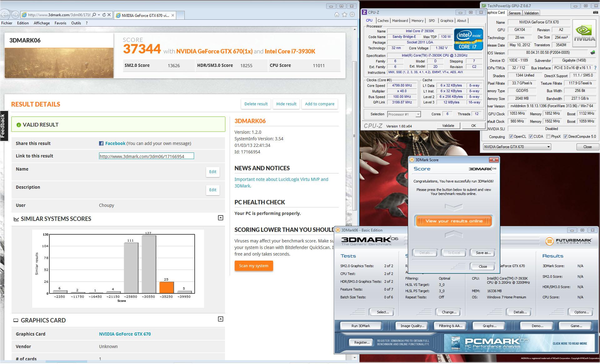Screen dimensions: 600x364
Task: Refresh the 3dmark page
Action: click(104, 15)
